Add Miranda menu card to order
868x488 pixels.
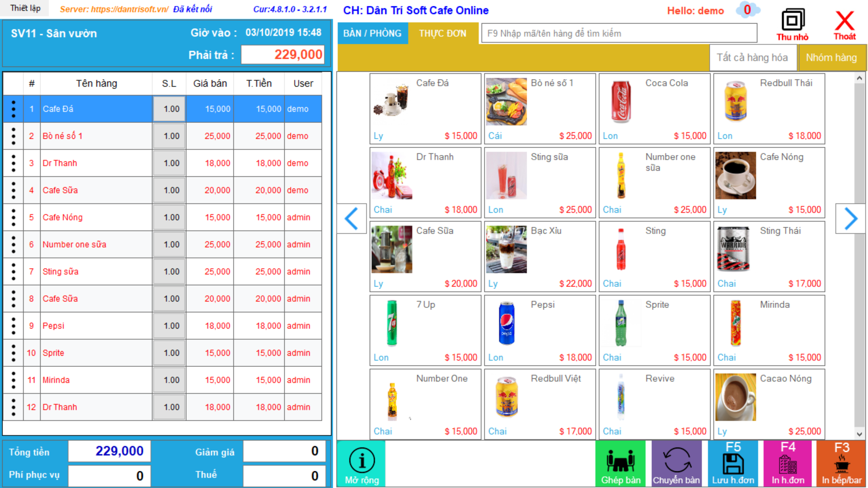[x=769, y=330]
